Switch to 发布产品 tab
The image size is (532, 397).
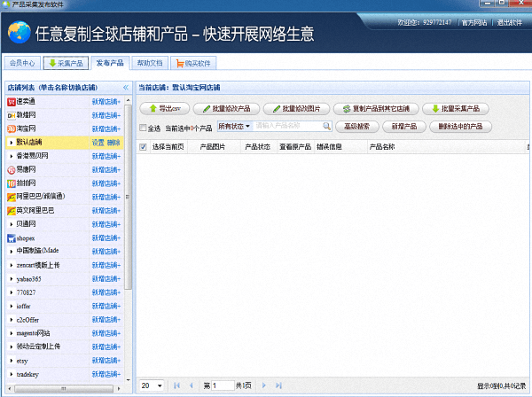click(110, 63)
